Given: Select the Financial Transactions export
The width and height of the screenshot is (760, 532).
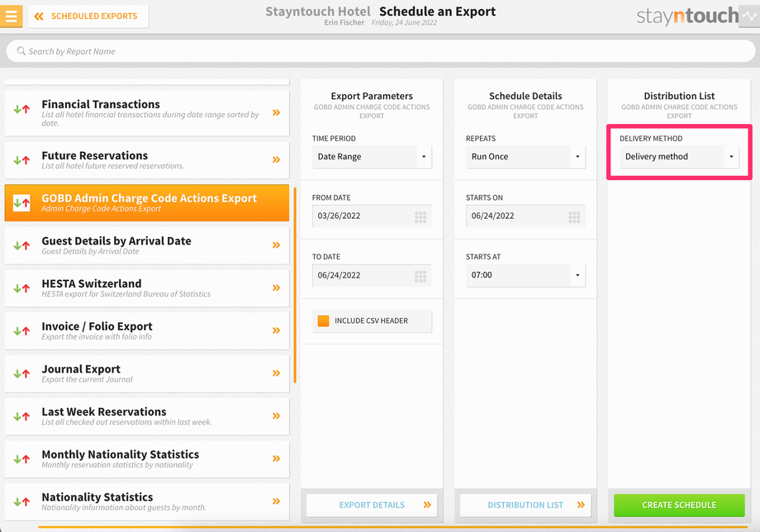Looking at the screenshot, I should (147, 113).
